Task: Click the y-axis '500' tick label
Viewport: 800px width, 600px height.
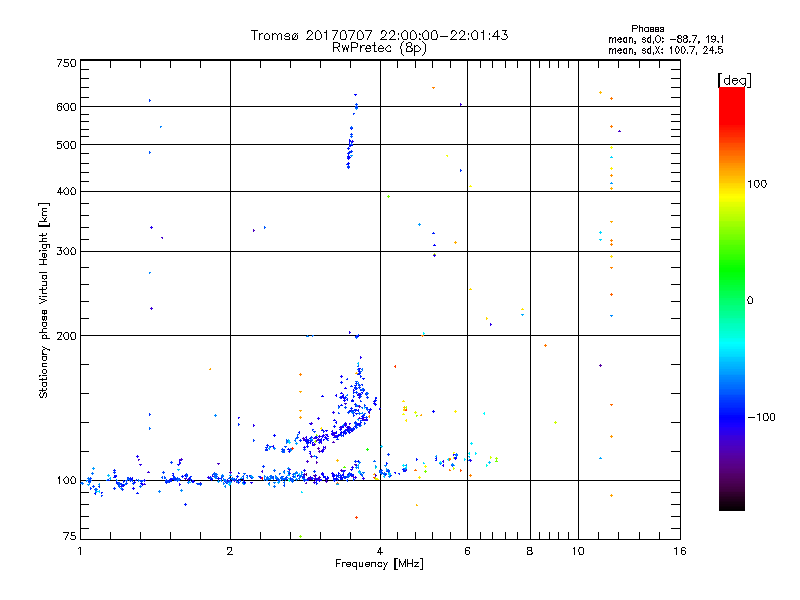Action: (66, 145)
